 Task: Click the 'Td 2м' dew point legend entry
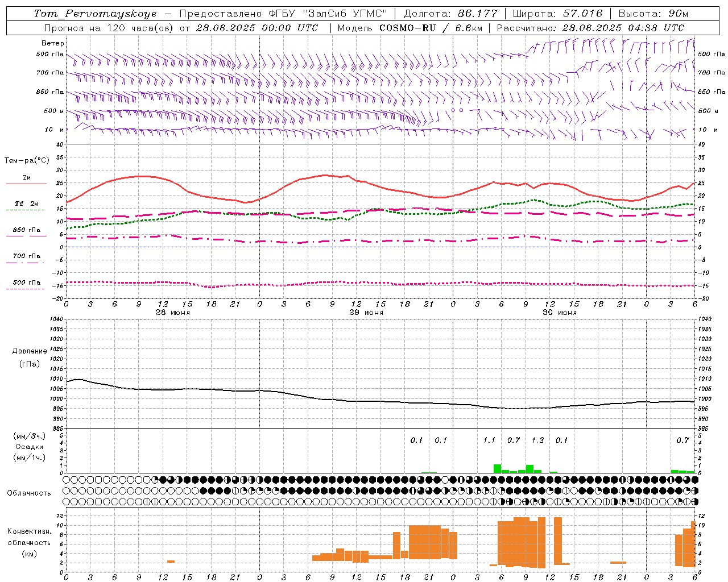27,203
